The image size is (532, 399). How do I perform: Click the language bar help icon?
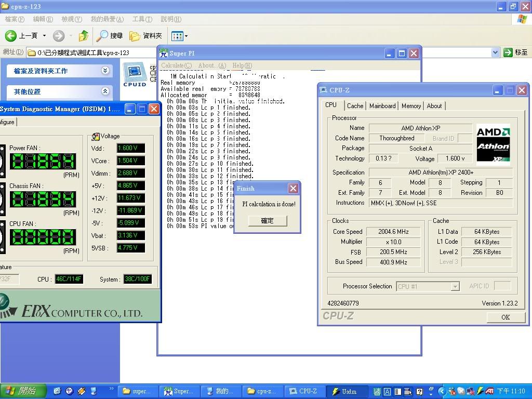click(419, 392)
